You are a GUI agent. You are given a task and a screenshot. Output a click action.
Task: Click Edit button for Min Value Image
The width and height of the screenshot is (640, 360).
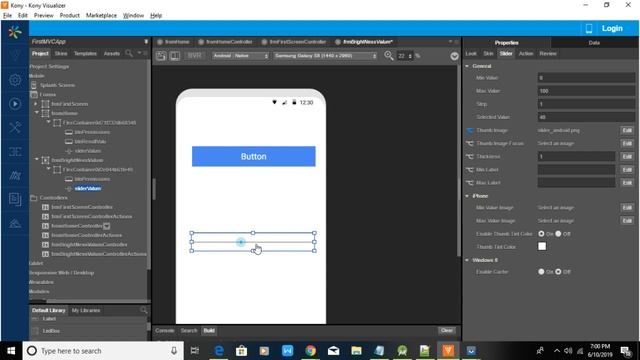(627, 208)
